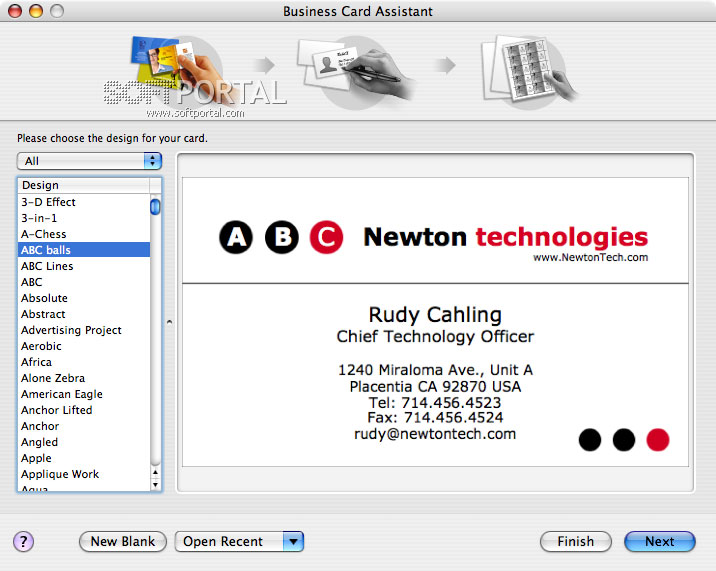Viewport: 716px width, 571px height.
Task: Open the Open Recent dropdown menu
Action: point(239,542)
